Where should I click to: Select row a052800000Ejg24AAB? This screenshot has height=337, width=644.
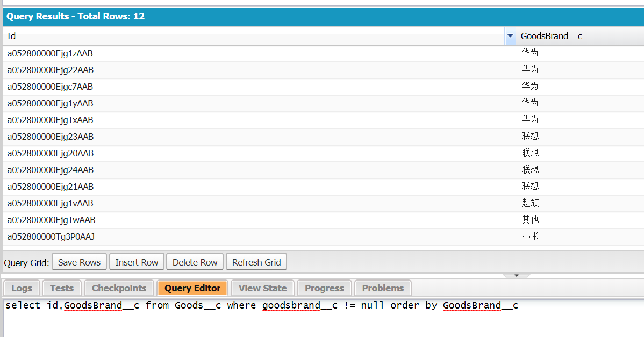(x=323, y=170)
